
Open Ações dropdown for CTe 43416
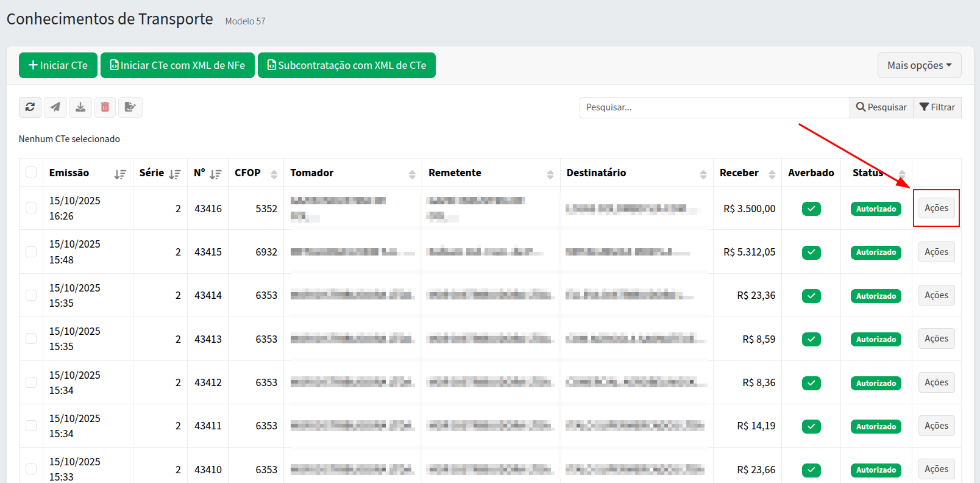[936, 208]
